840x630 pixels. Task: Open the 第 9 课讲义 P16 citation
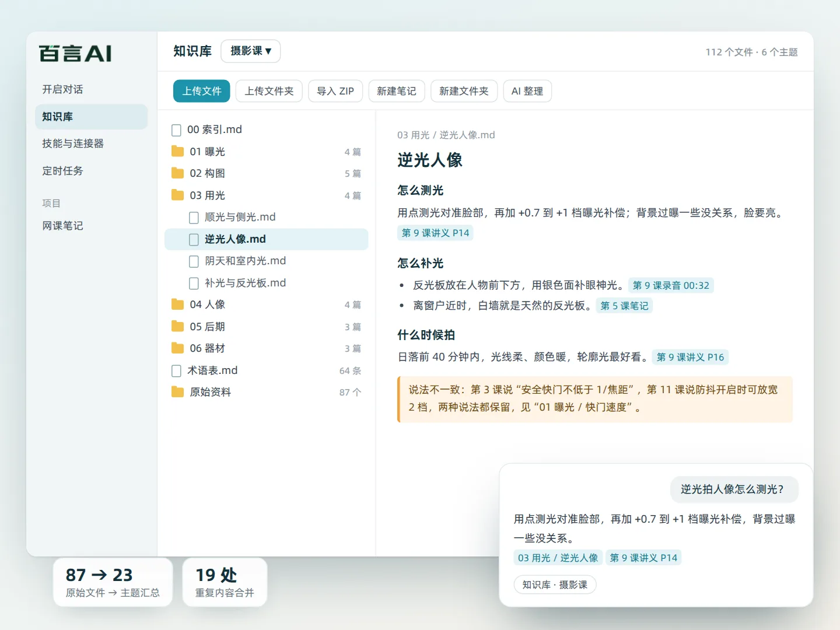pos(690,357)
